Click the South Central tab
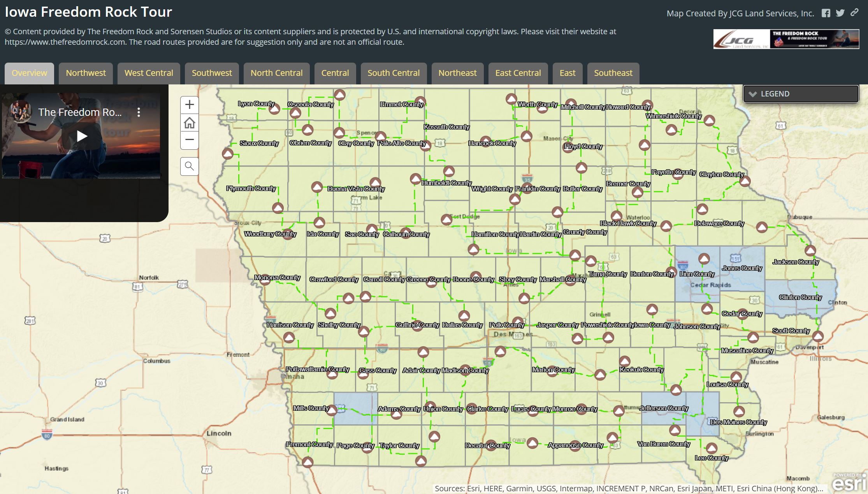The image size is (868, 494). tap(393, 73)
